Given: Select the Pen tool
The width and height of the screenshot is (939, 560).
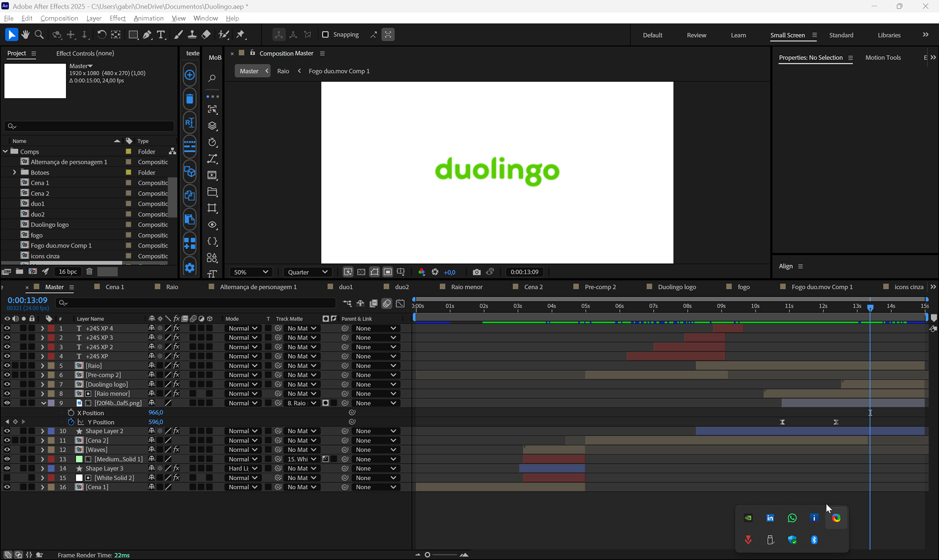Looking at the screenshot, I should (x=147, y=35).
